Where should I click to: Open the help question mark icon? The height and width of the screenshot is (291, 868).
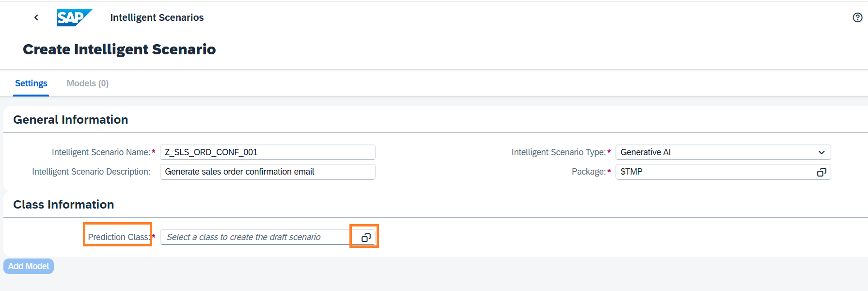[857, 17]
